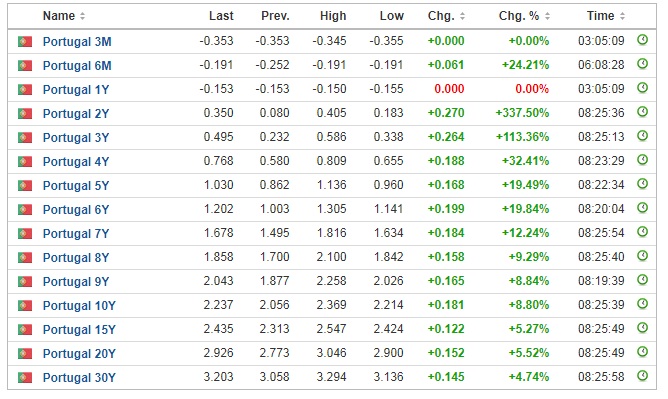The height and width of the screenshot is (399, 668).
Task: Click the clock icon in Portugal 15Y row
Action: click(642, 328)
